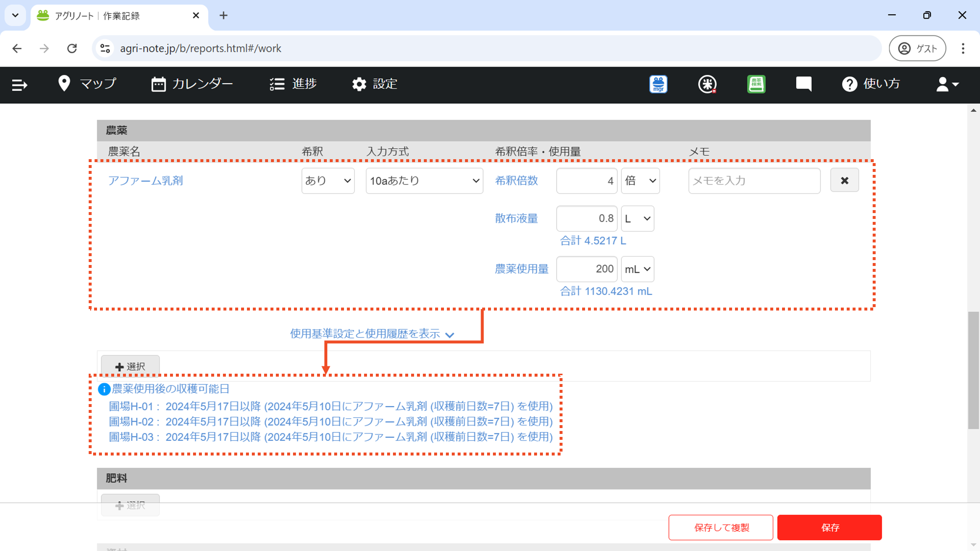Click the 農薬使用量 label

522,269
